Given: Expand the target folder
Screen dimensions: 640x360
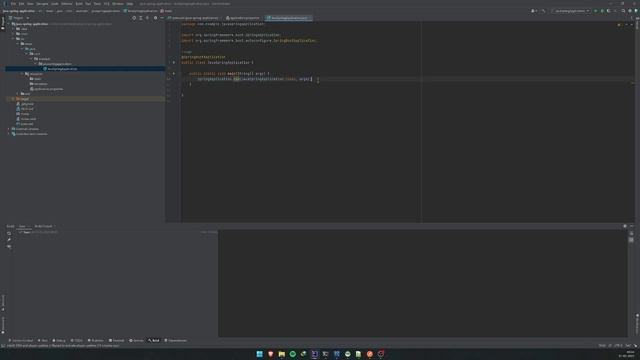Looking at the screenshot, I should pyautogui.click(x=13, y=99).
